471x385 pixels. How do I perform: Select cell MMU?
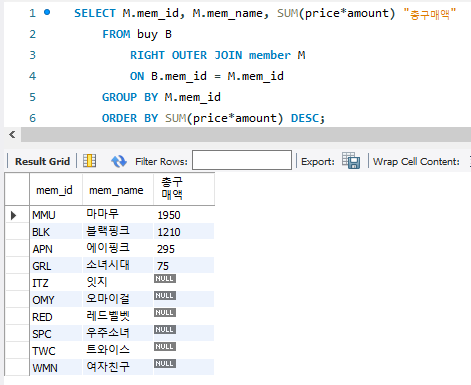tap(56, 215)
